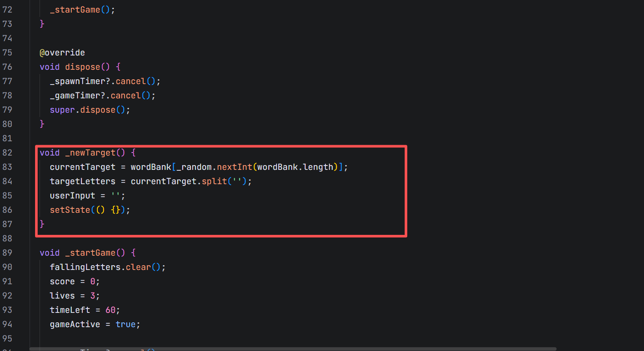
Task: Click the super keyword on line 79
Action: [62, 110]
